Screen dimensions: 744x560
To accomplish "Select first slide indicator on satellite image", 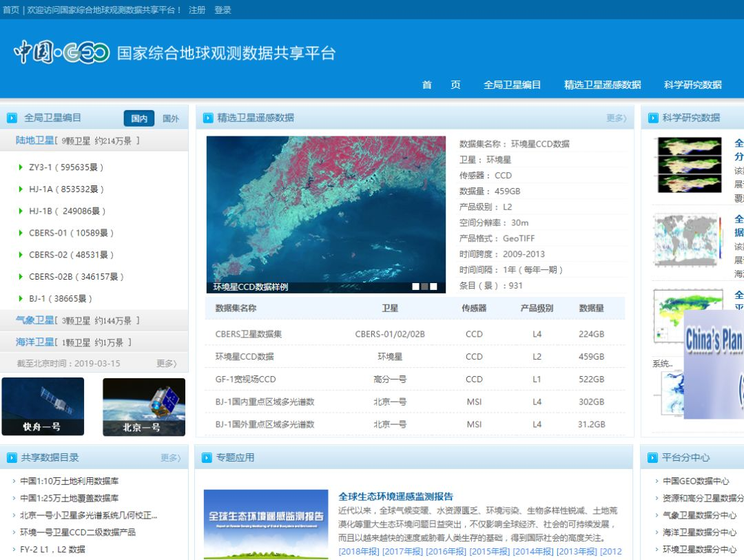I will click(x=415, y=287).
